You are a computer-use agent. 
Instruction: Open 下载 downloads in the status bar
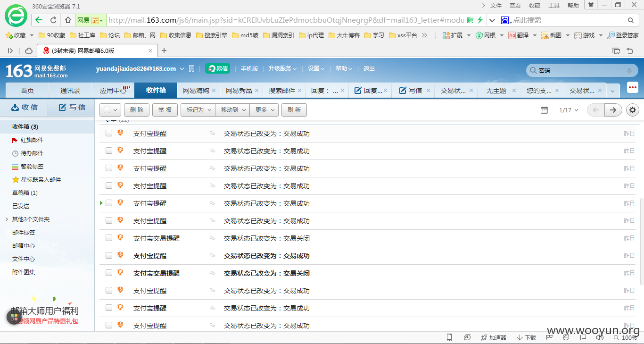[x=527, y=337]
